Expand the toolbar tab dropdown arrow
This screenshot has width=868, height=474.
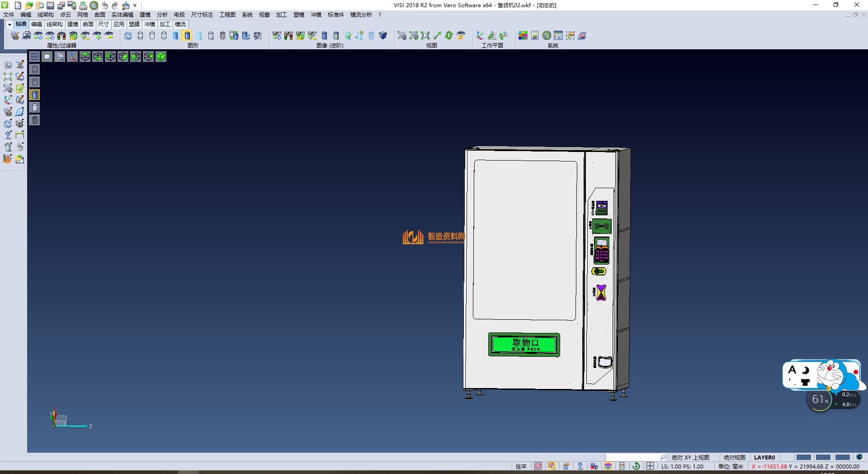coord(9,24)
